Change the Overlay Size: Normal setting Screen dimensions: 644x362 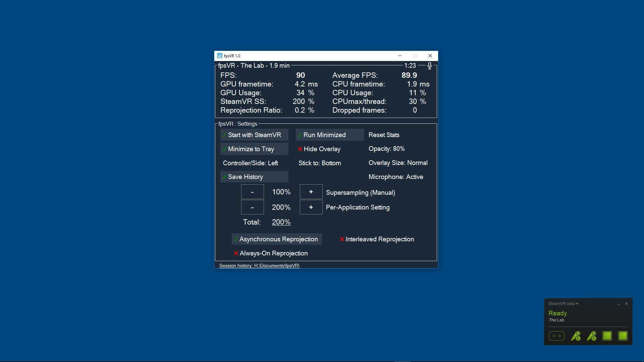(x=398, y=163)
